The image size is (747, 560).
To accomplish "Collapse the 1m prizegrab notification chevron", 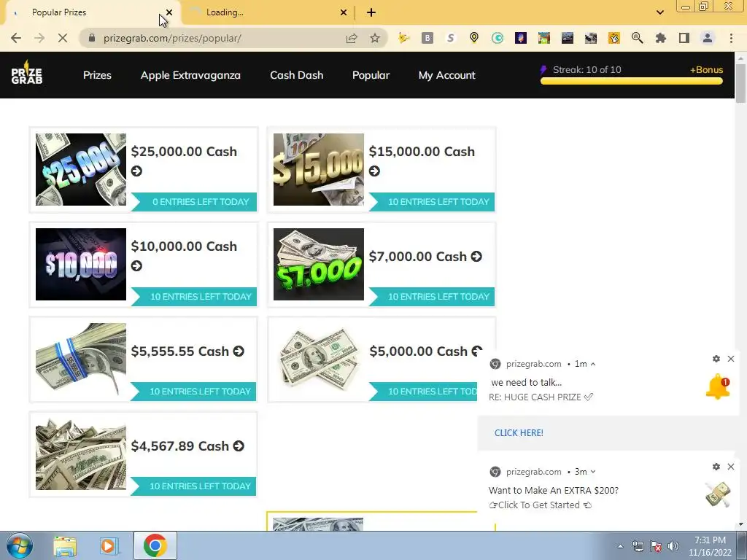I will tap(593, 364).
